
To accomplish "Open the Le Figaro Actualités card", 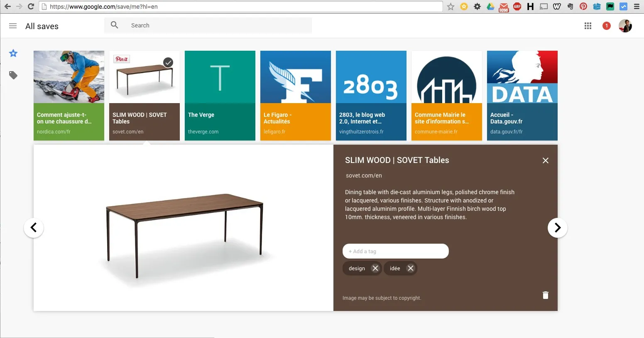I will (x=296, y=96).
